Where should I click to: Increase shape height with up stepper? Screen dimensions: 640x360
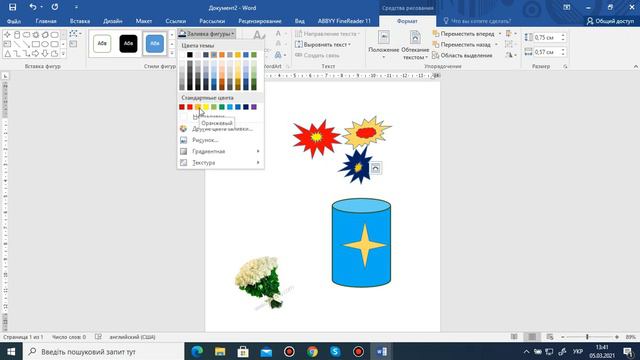tap(563, 35)
